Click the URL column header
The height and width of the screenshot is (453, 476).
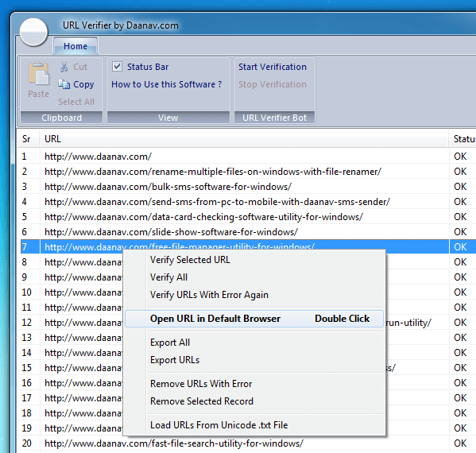point(244,139)
